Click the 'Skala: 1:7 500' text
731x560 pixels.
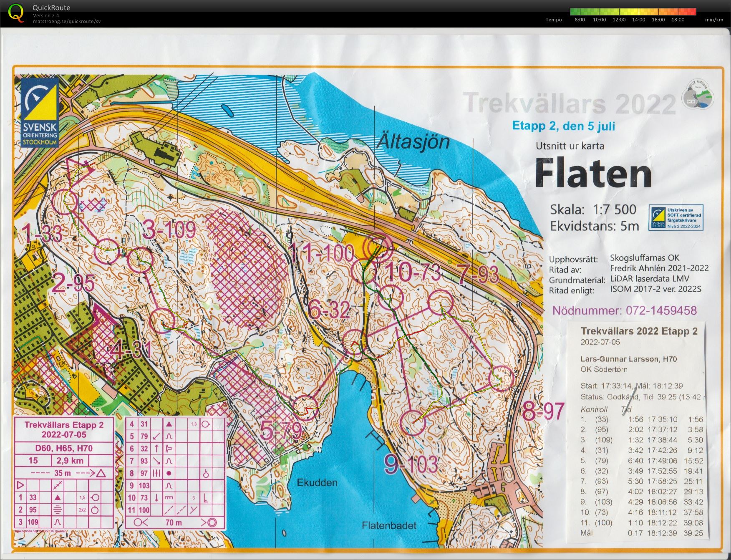click(593, 209)
